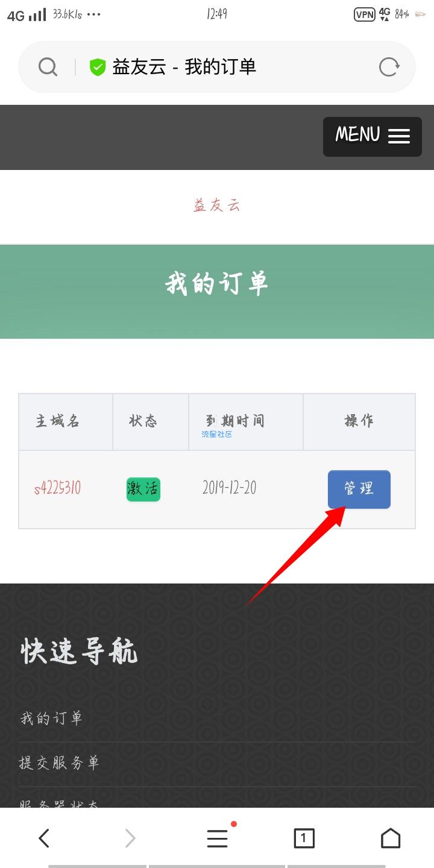This screenshot has height=868, width=434.
Task: Tap the green security shield icon
Action: 98,67
